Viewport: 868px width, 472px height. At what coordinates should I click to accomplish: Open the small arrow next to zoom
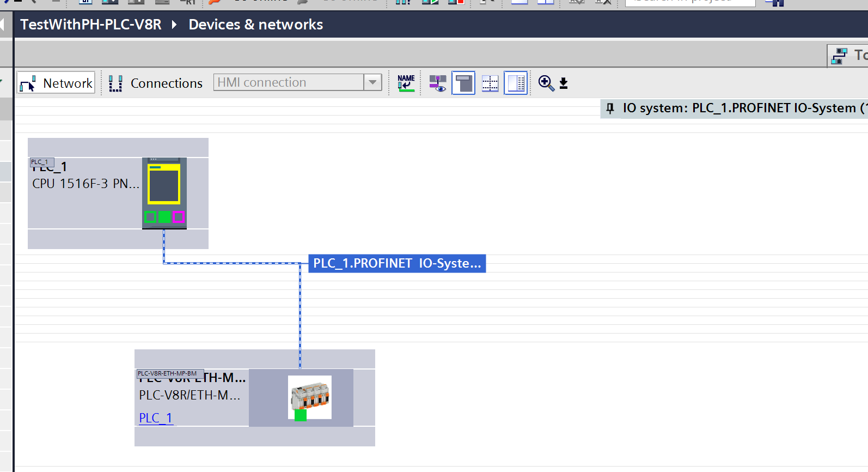click(x=564, y=83)
